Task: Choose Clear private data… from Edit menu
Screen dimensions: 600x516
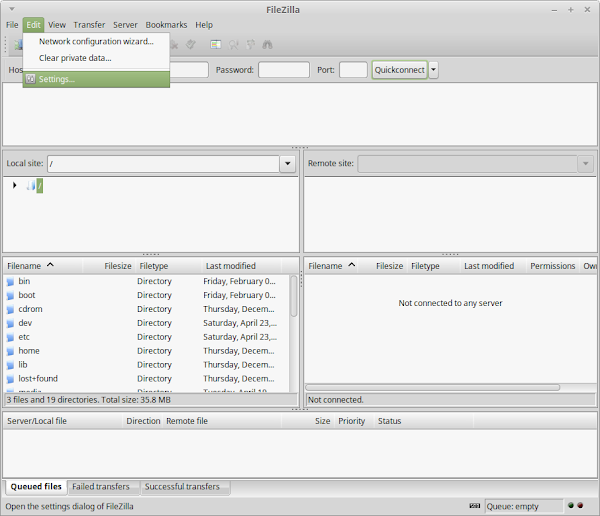Action: tap(96, 58)
